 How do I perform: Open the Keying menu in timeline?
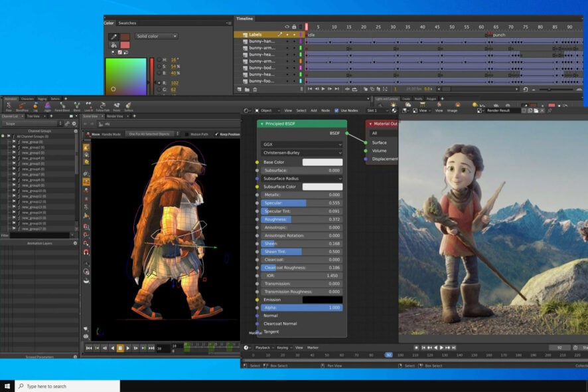point(283,347)
